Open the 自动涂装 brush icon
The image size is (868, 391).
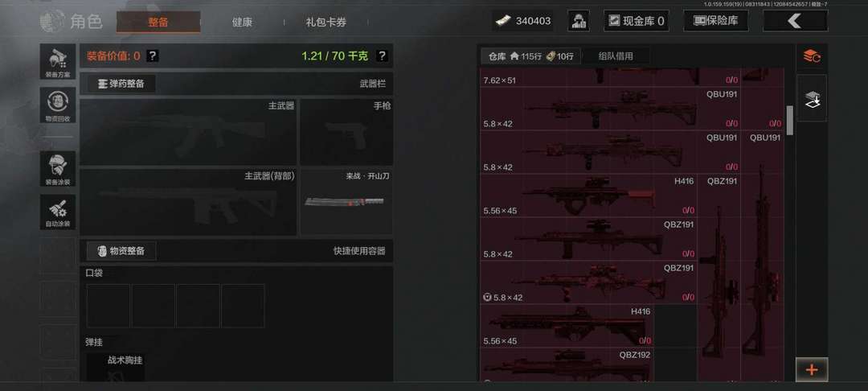[x=58, y=212]
